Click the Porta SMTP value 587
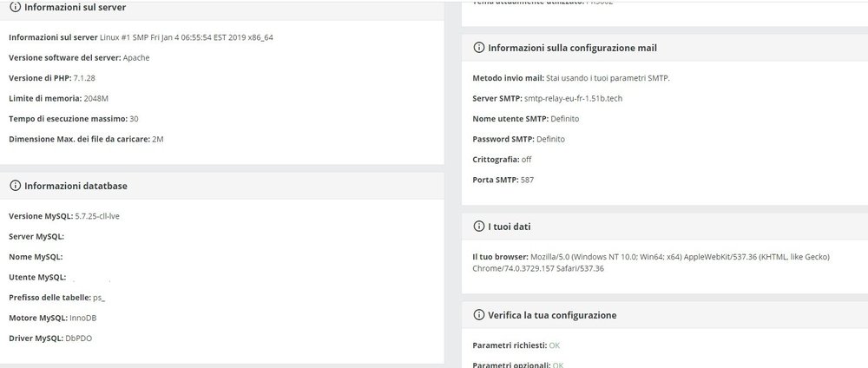868x368 pixels. (x=528, y=180)
